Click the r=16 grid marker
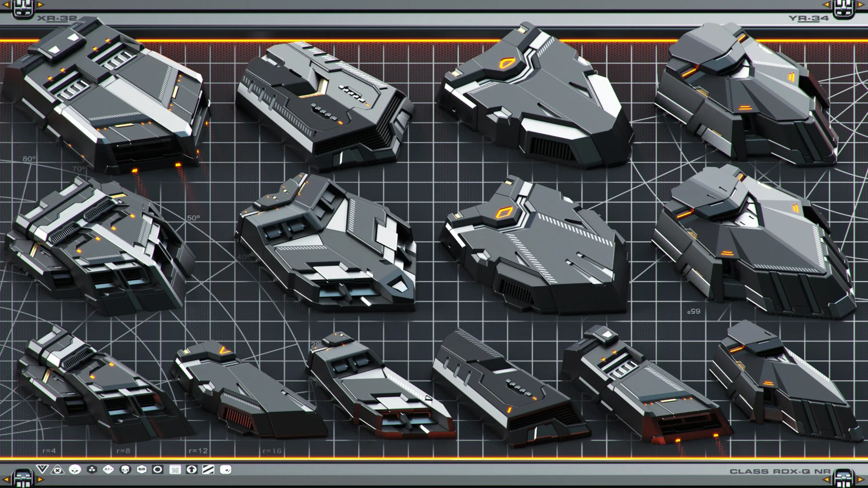 272,451
